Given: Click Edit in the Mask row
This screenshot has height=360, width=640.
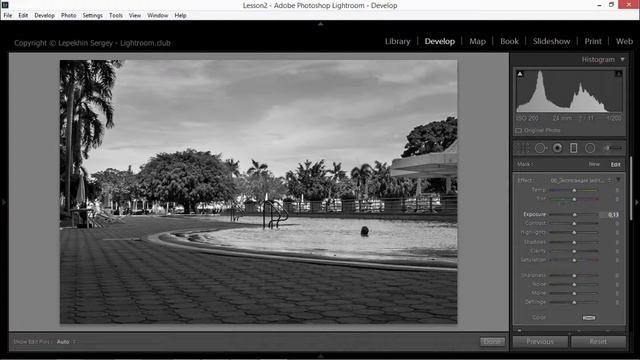Looking at the screenshot, I should coord(616,164).
